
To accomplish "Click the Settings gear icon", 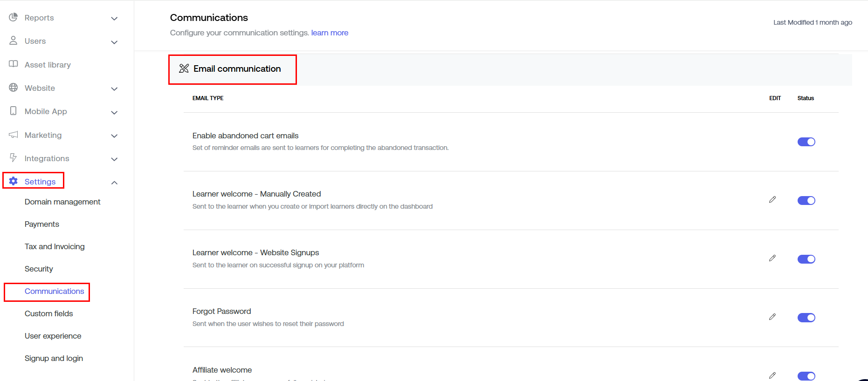I will [x=13, y=181].
